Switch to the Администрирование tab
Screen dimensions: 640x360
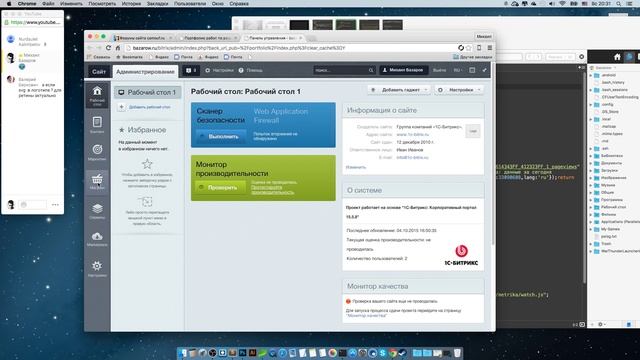(x=145, y=71)
